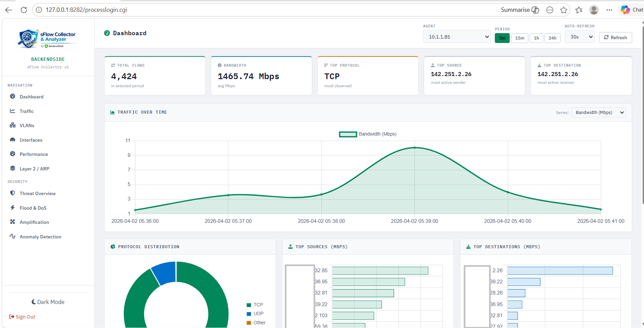Open the Performance page
Image resolution: width=644 pixels, height=328 pixels.
pos(33,154)
